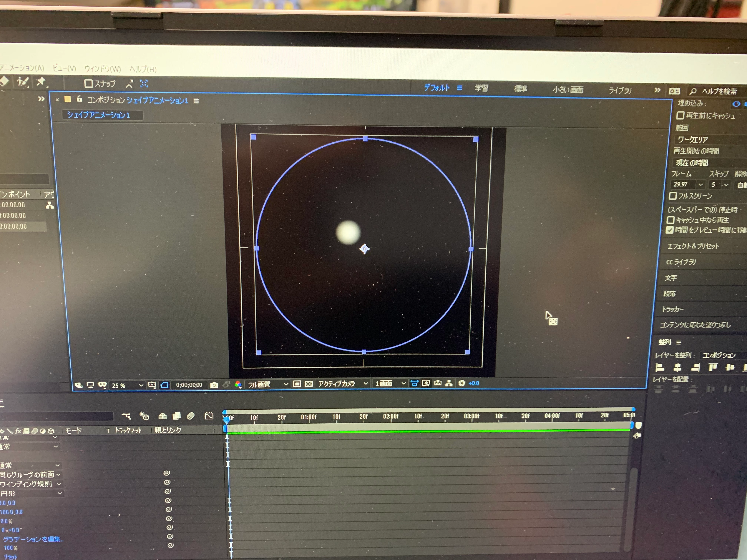This screenshot has width=747, height=560.
Task: Enable the スナップ checkbox
Action: tap(89, 83)
